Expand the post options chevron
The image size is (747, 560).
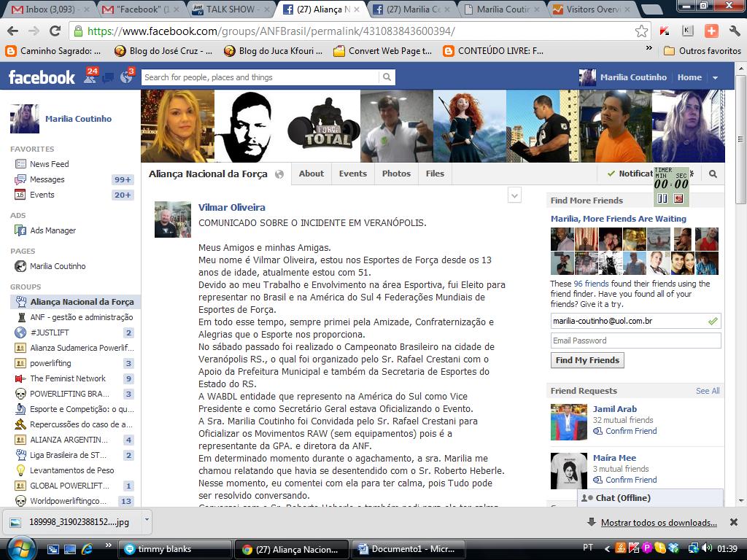point(514,195)
